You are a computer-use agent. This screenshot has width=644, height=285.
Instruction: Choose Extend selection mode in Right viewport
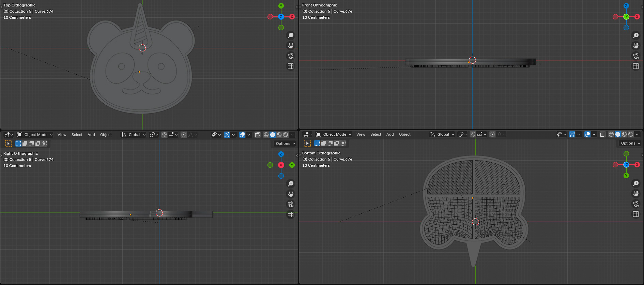[25, 144]
